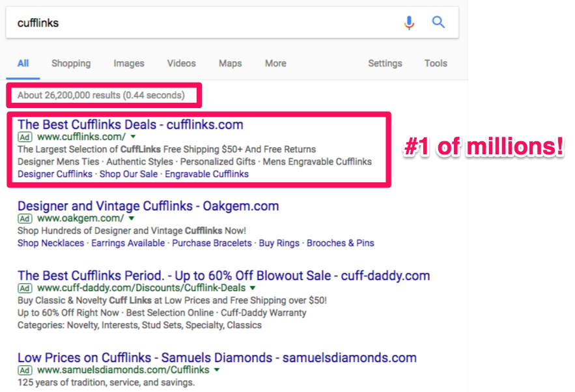Open Designer and Vintage Cufflinks Oakgem title

[x=148, y=206]
